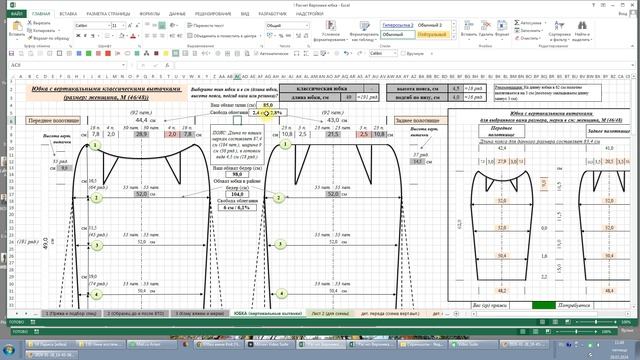Click the Insert cells icon in Cells group
This screenshot has height=360, width=640.
[469, 26]
